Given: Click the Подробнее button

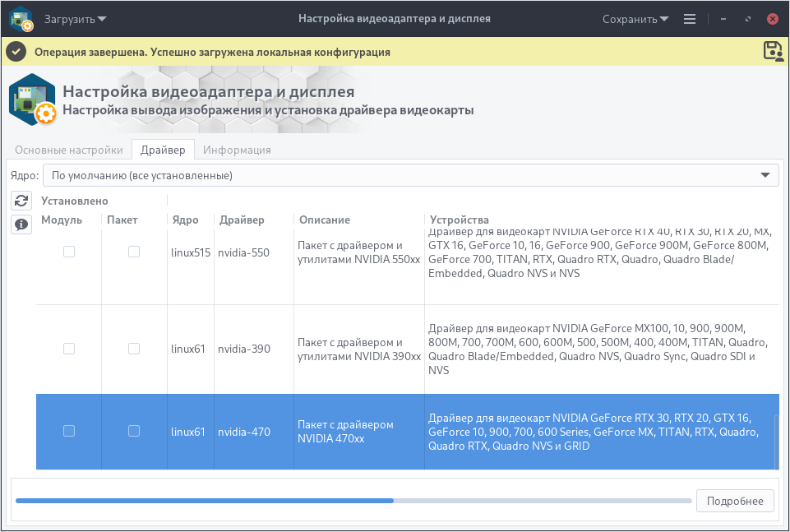Looking at the screenshot, I should coord(735,501).
